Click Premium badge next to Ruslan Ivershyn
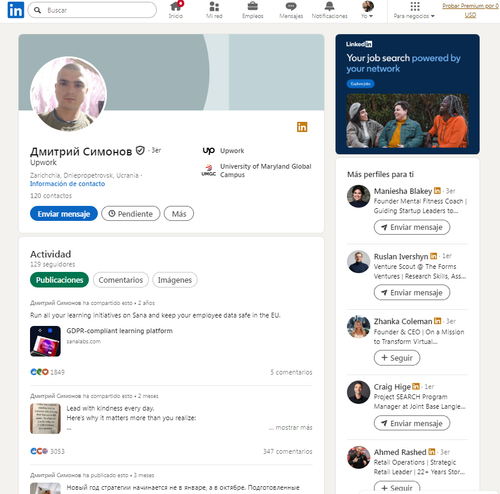This screenshot has height=494, width=500. (433, 256)
